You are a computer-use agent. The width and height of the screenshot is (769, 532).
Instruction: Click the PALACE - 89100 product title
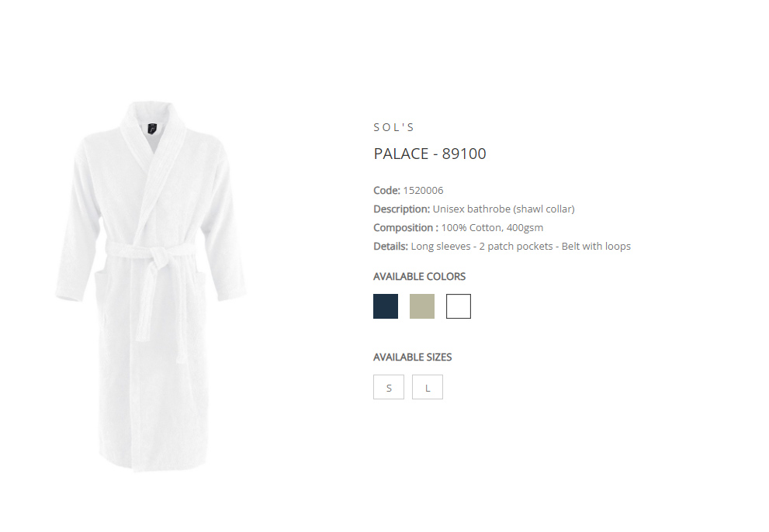click(x=430, y=154)
